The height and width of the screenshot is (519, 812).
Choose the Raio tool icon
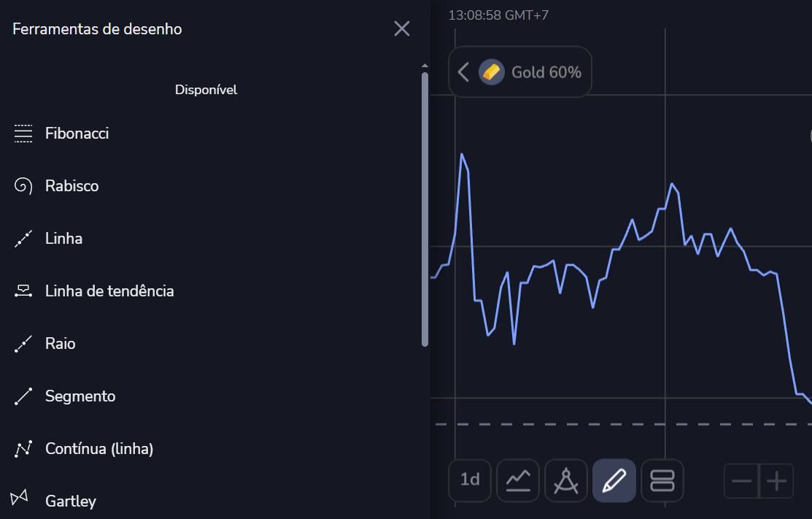[23, 344]
